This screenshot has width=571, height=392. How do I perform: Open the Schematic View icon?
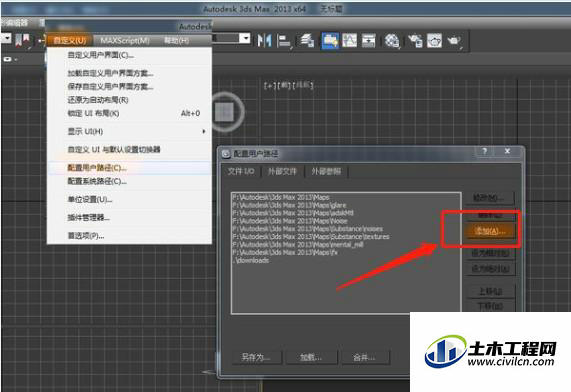tap(369, 40)
